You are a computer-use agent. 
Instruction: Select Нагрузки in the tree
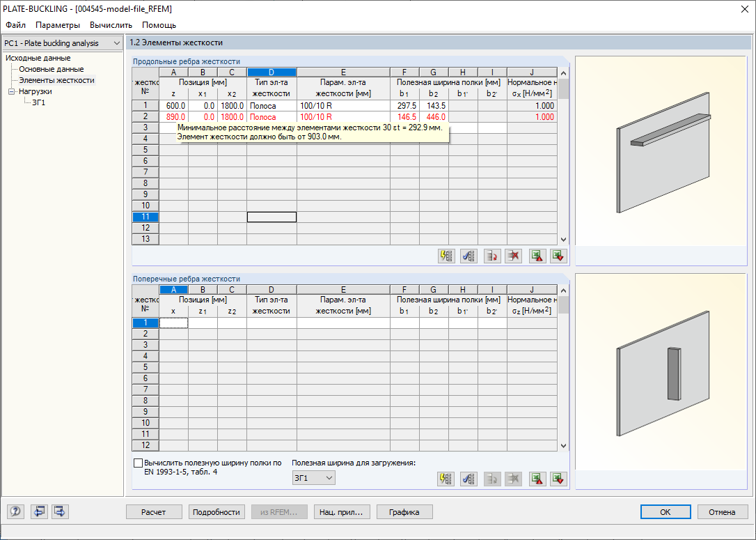(x=36, y=91)
